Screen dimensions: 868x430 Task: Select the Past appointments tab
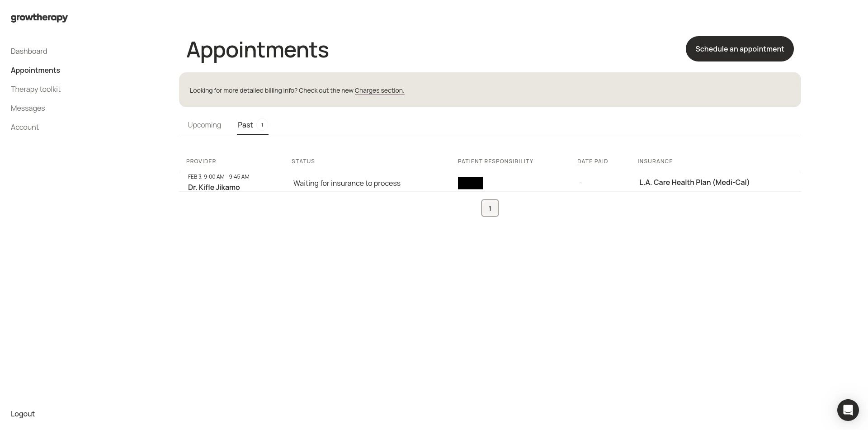pos(245,125)
